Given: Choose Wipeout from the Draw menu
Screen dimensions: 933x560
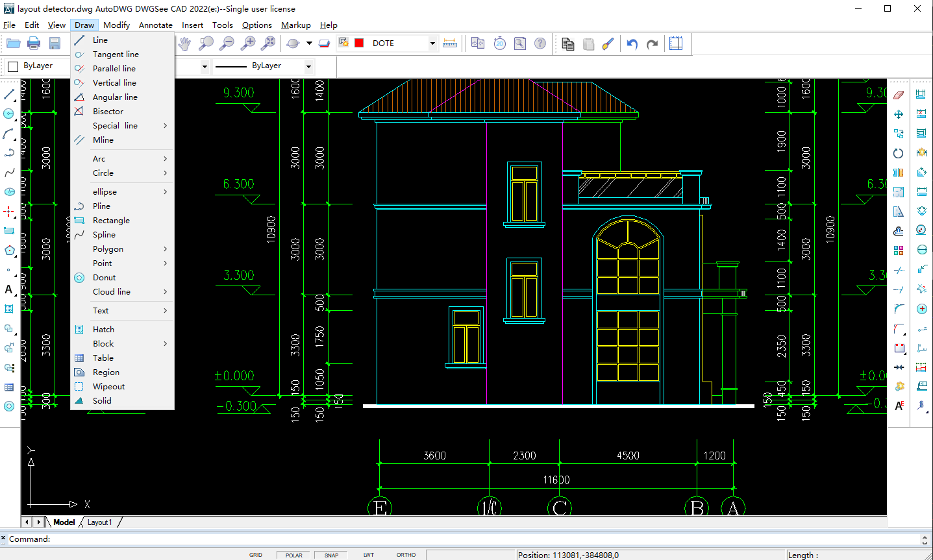Looking at the screenshot, I should tap(123, 387).
